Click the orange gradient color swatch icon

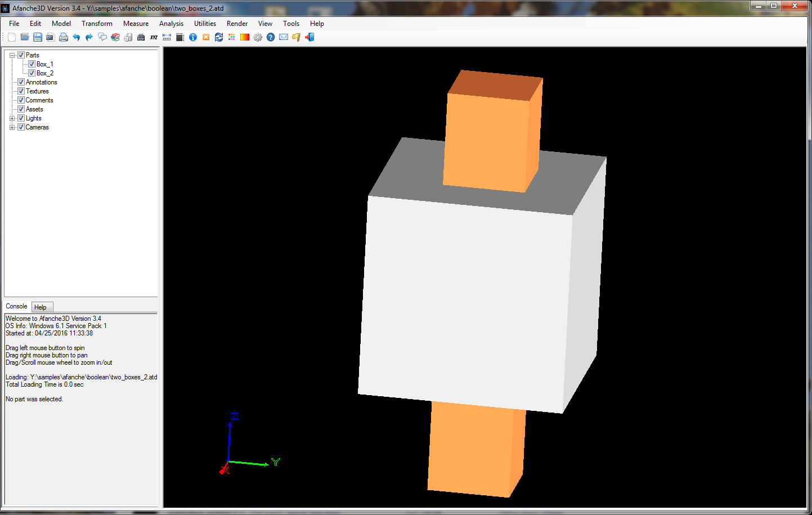245,37
